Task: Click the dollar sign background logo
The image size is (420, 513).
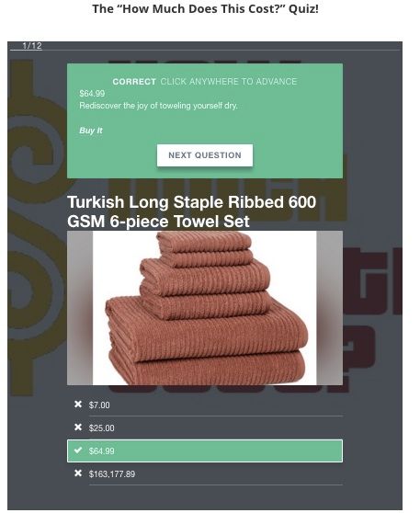Action: 37,227
